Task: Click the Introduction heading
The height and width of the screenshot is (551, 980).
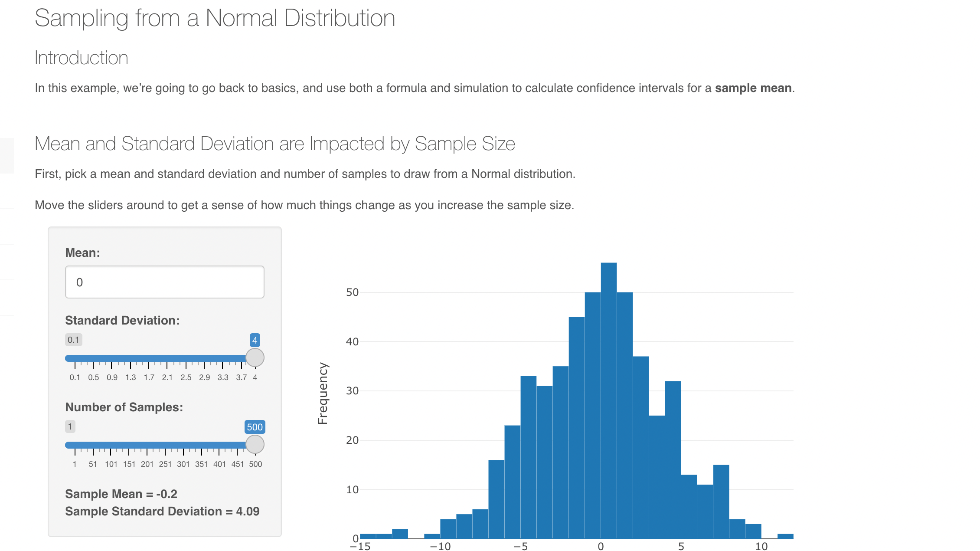Action: click(x=82, y=58)
